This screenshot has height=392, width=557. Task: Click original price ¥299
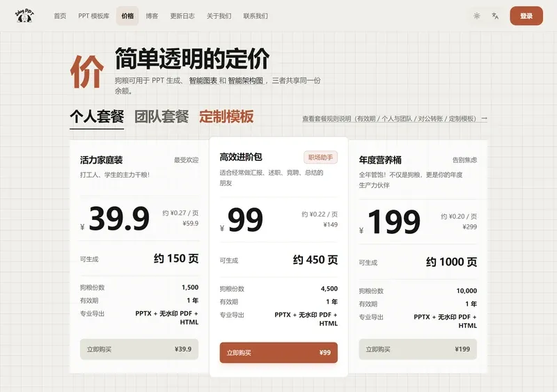pyautogui.click(x=469, y=227)
